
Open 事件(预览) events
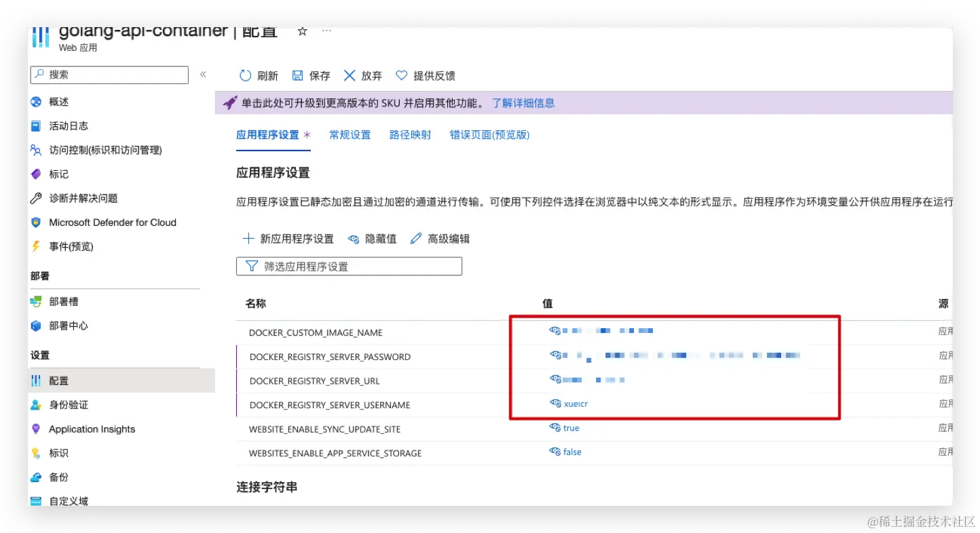click(x=71, y=247)
